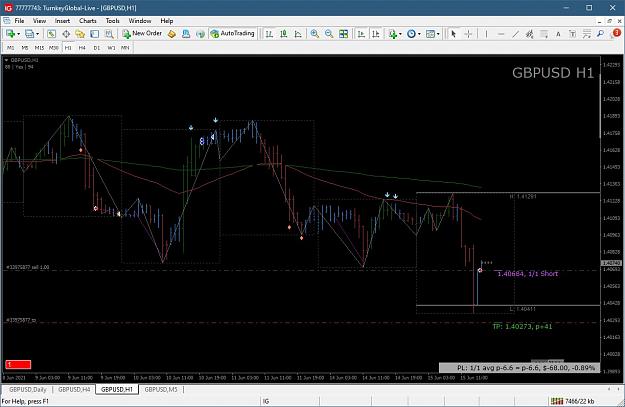This screenshot has height=407, width=625.
Task: Launch MetaEditor with the yellow book icon
Action: [172, 34]
